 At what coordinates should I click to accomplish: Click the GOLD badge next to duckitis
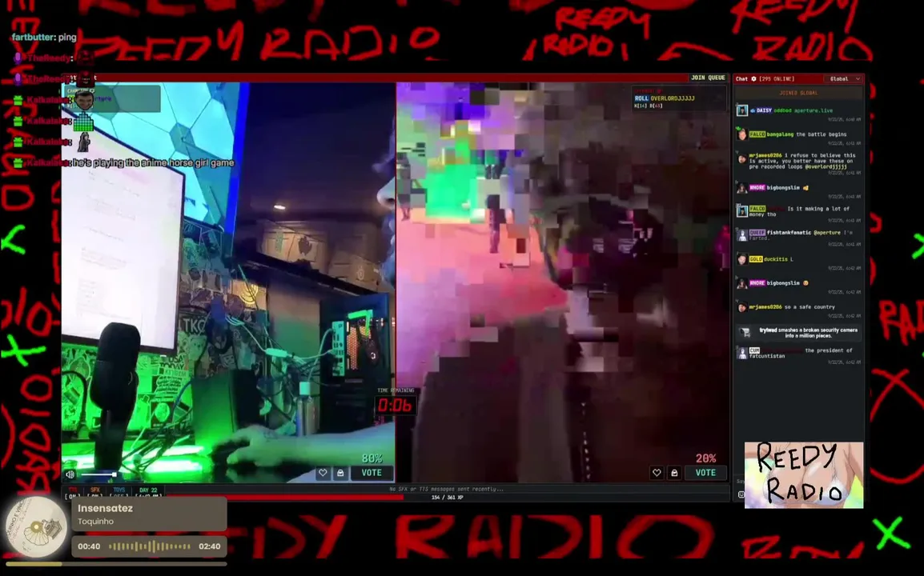pyautogui.click(x=756, y=259)
